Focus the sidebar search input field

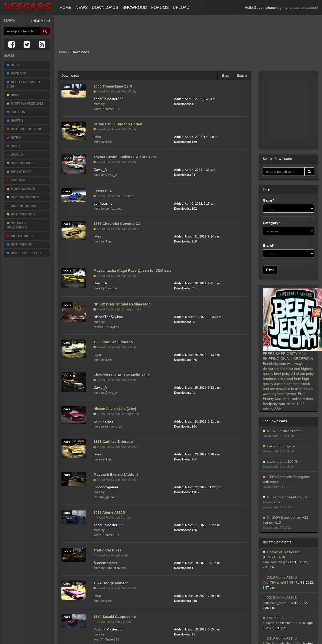tap(22, 31)
